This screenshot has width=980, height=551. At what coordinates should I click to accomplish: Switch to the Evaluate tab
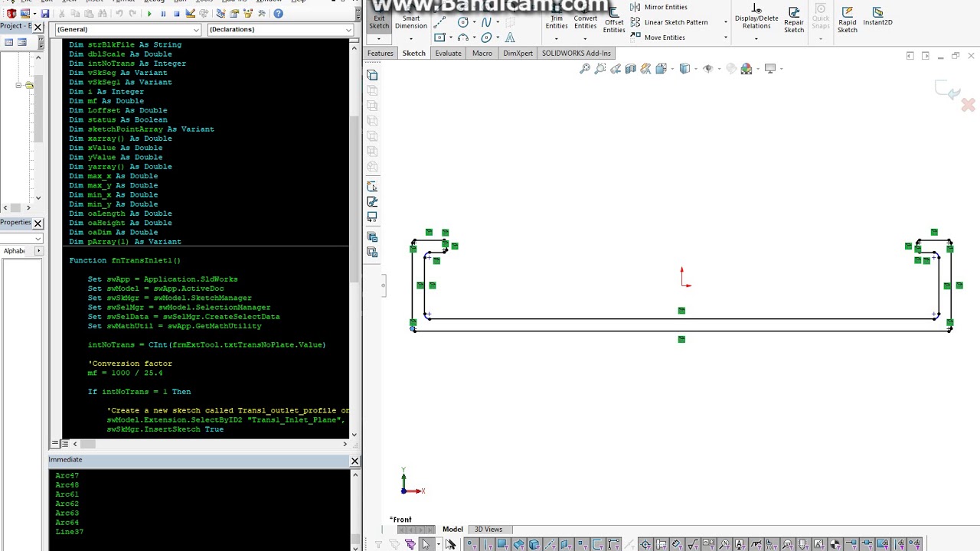[x=448, y=53]
